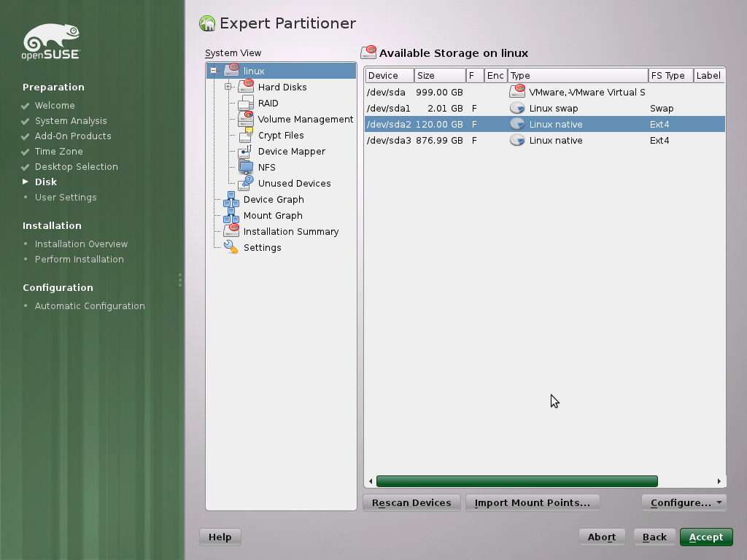Select the /dev/sda1 row
Image resolution: width=747 pixels, height=560 pixels.
click(545, 108)
